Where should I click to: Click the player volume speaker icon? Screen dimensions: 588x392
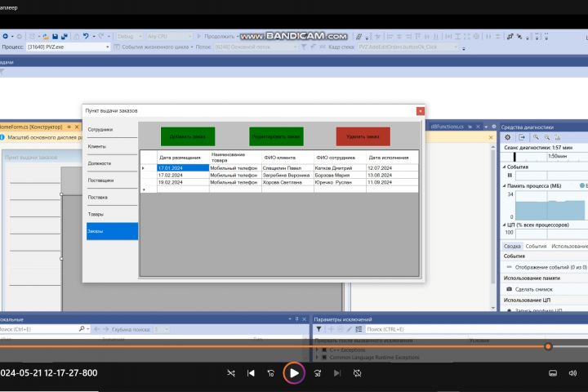(572, 373)
